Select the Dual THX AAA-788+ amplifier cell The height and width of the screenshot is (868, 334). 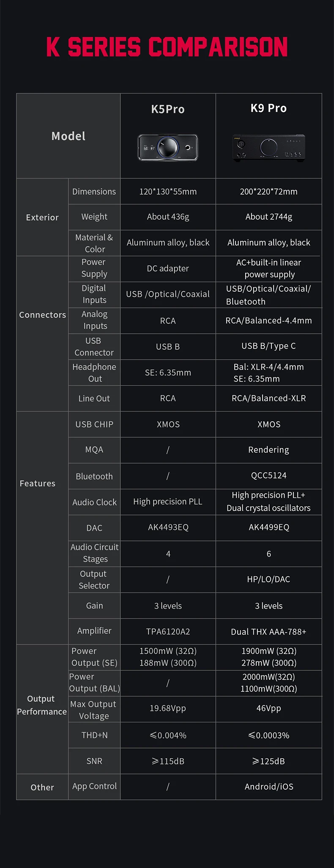pyautogui.click(x=268, y=632)
